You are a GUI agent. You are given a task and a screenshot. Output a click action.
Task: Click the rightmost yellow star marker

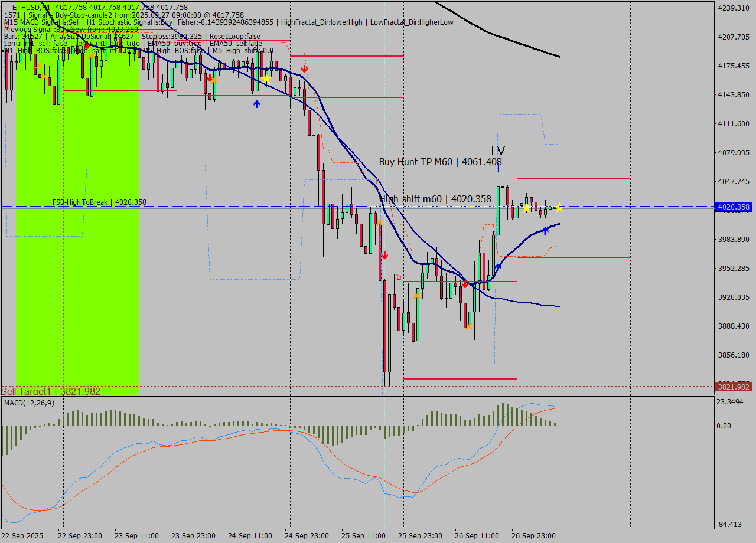[x=559, y=208]
